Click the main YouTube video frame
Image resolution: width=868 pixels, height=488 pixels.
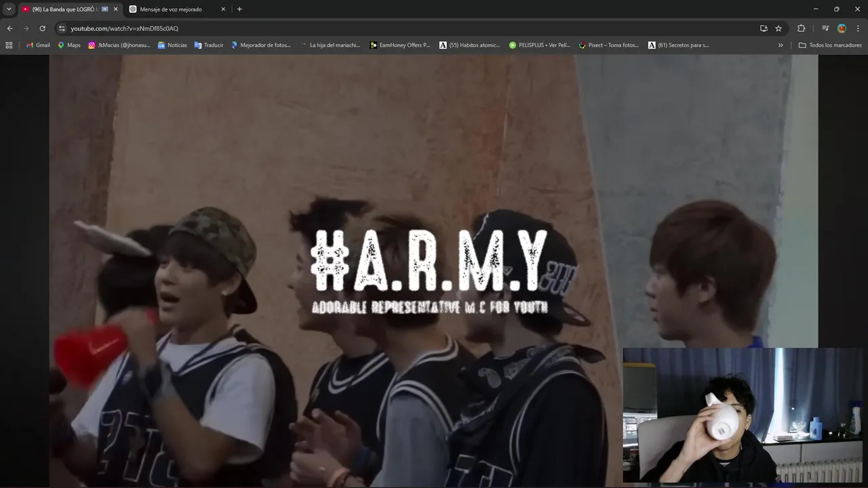point(433,270)
